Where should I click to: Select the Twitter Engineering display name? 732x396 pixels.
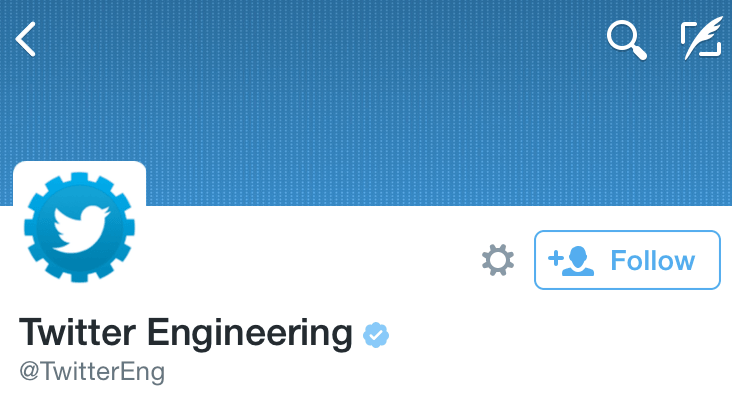(185, 333)
